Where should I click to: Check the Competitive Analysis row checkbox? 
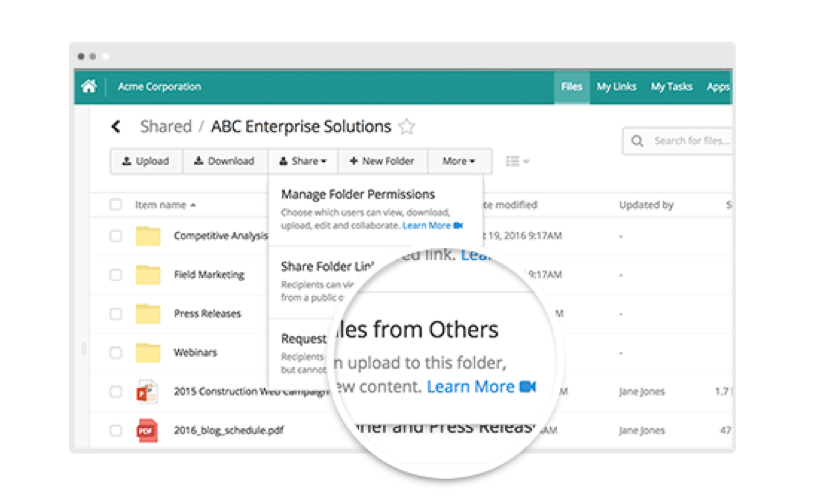(x=116, y=236)
